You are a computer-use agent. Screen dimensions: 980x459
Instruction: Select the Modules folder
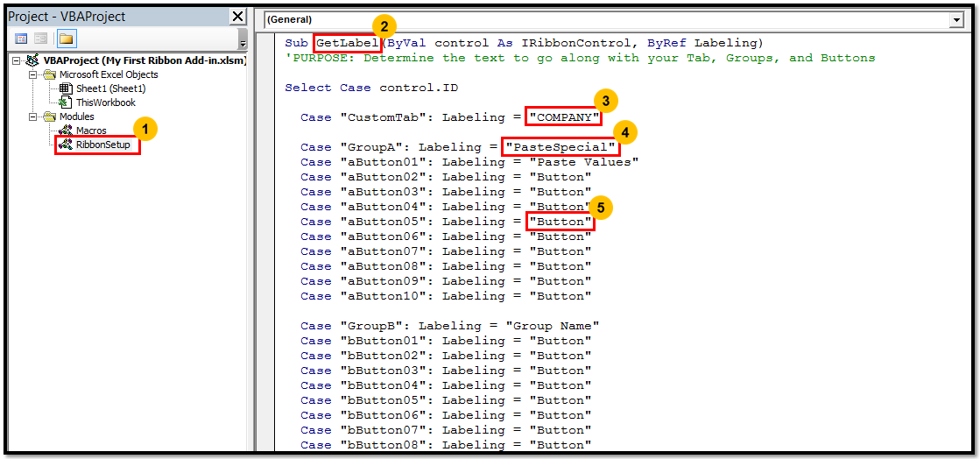pyautogui.click(x=77, y=117)
